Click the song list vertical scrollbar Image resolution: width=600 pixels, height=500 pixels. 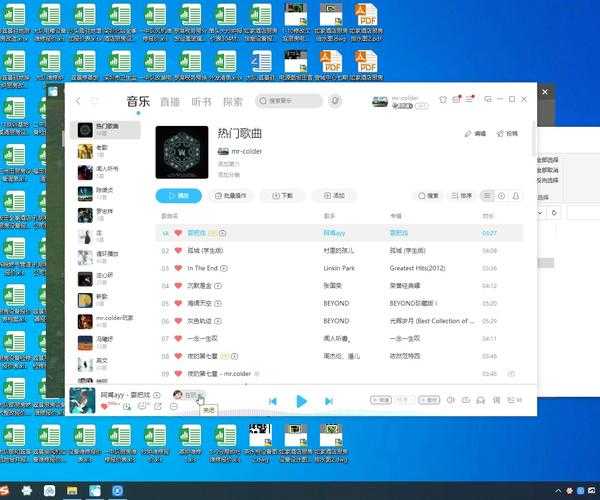tap(534, 138)
